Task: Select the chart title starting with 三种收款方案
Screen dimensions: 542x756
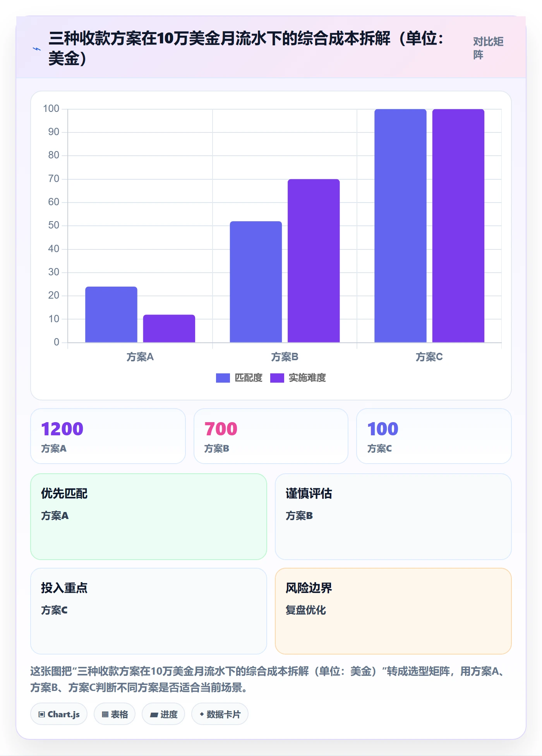Action: [246, 48]
